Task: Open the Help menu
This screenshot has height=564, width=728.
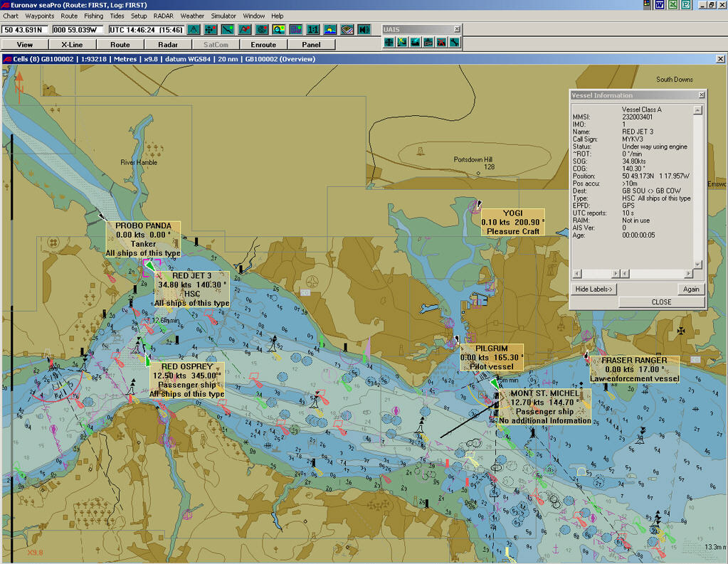Action: (277, 16)
